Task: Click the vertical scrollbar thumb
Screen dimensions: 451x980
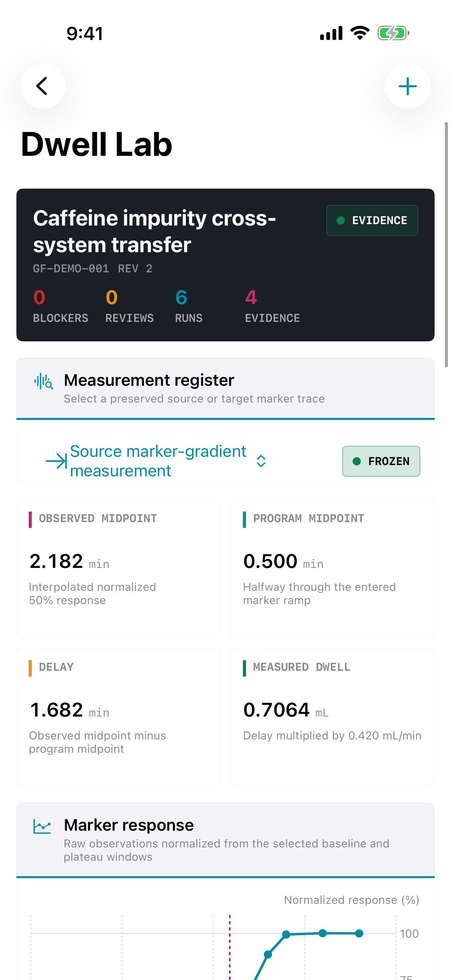Action: tap(447, 245)
